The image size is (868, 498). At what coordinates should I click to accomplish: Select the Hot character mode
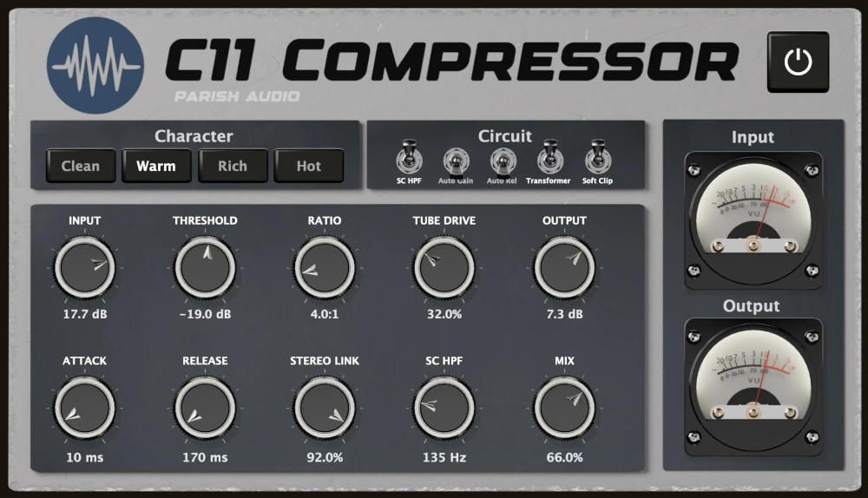point(309,166)
